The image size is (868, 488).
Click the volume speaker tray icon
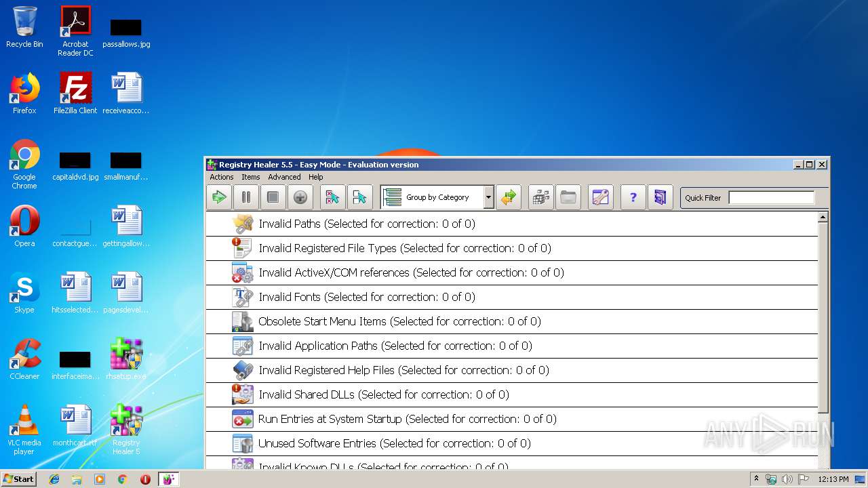[787, 479]
